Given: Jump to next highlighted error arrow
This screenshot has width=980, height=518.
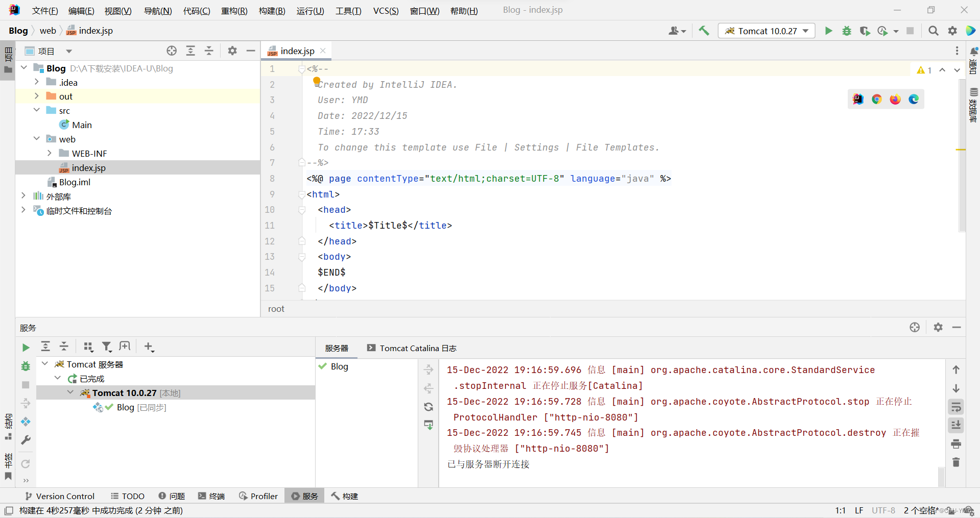Looking at the screenshot, I should click(957, 70).
